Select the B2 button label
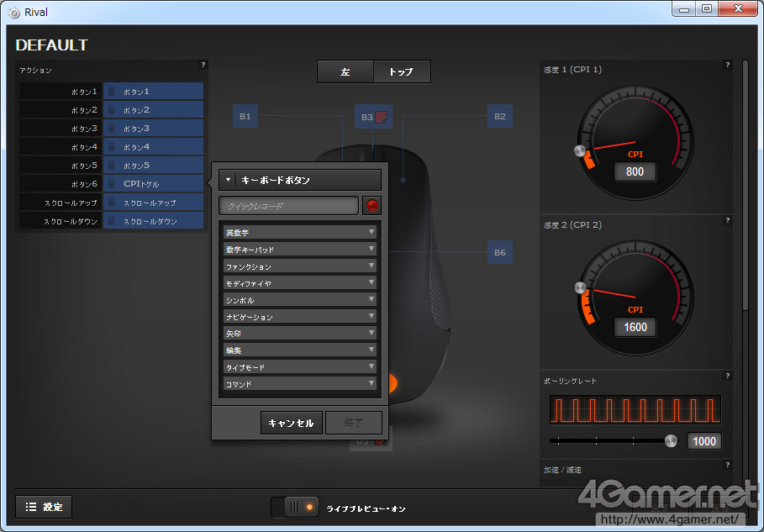 (500, 117)
